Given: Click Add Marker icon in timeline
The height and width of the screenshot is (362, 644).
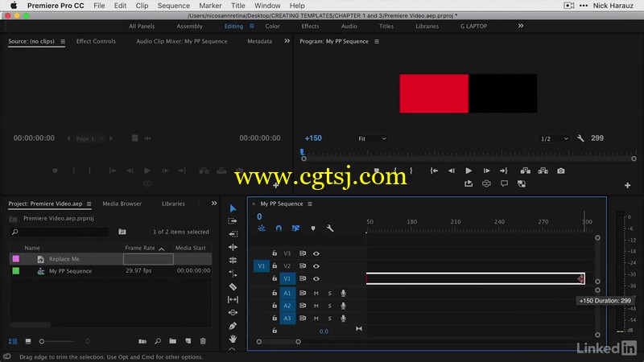Looking at the screenshot, I should [x=313, y=228].
